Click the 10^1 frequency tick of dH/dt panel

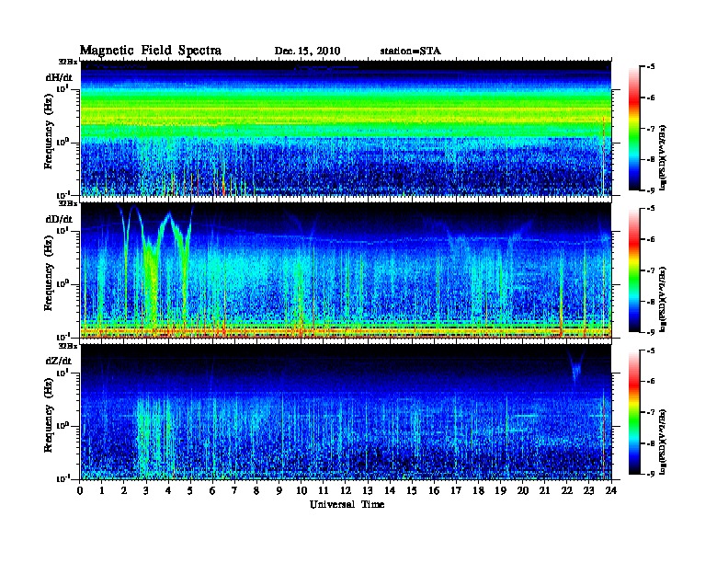63,88
